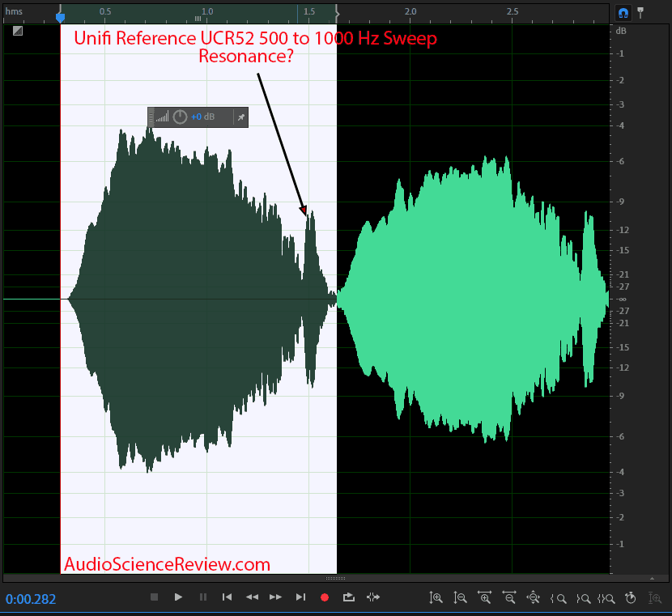Move playhead to next marker

click(301, 597)
